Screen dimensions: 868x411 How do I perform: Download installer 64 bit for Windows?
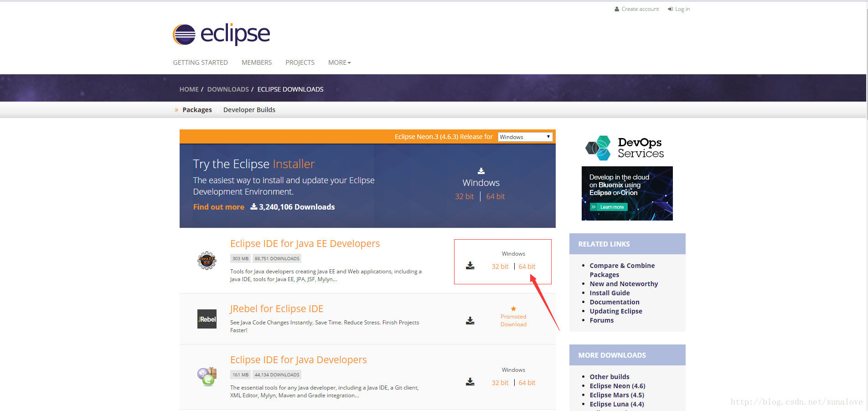click(x=496, y=196)
